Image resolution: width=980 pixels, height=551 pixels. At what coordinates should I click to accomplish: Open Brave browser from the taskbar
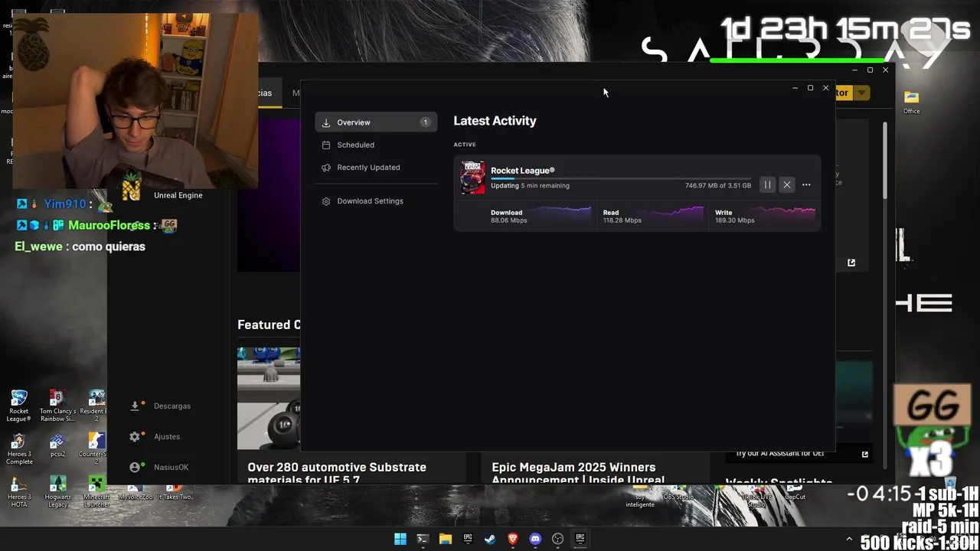(x=513, y=539)
